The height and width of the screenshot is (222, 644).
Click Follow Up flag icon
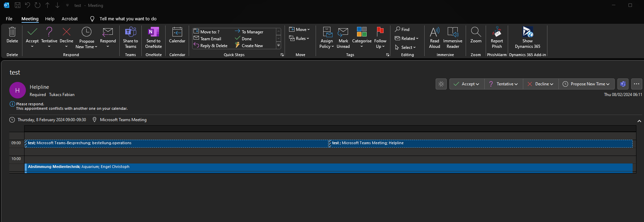(x=380, y=32)
